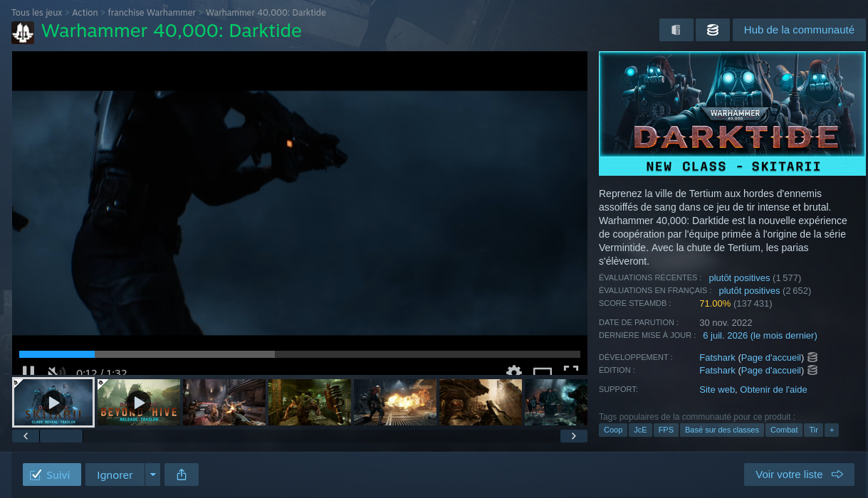868x498 pixels.
Task: Open the SteamDB database icon button
Action: tap(713, 30)
